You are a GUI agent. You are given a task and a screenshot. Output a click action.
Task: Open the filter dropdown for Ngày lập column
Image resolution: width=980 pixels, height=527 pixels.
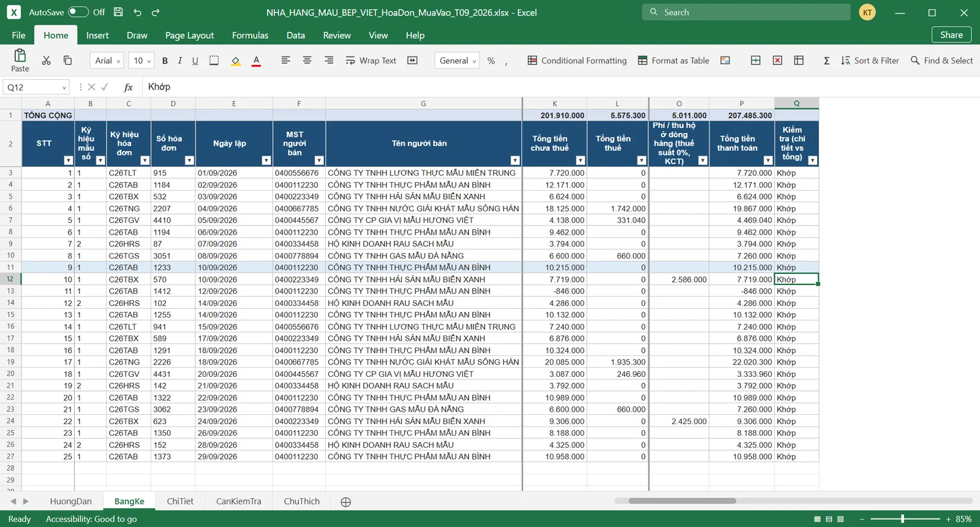(266, 161)
